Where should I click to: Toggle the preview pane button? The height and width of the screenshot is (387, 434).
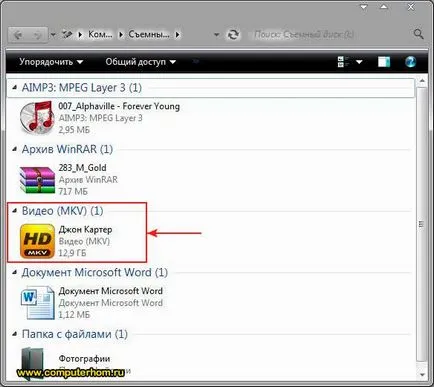[384, 62]
